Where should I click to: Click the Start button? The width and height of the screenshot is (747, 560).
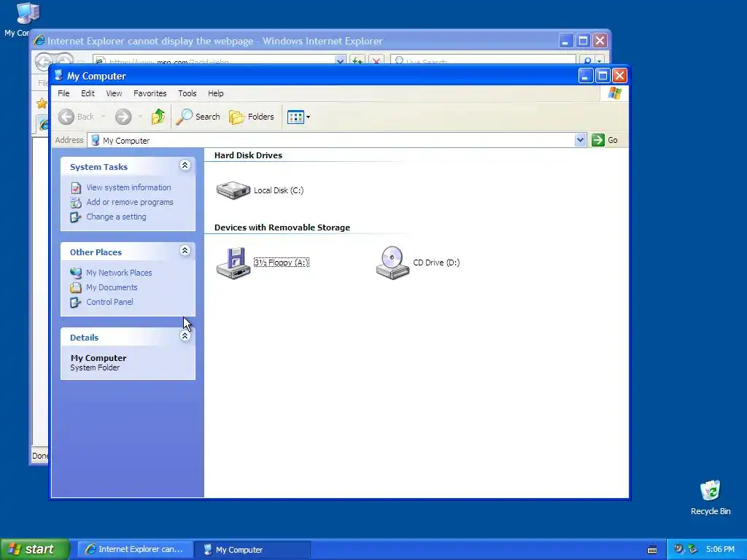coord(34,549)
